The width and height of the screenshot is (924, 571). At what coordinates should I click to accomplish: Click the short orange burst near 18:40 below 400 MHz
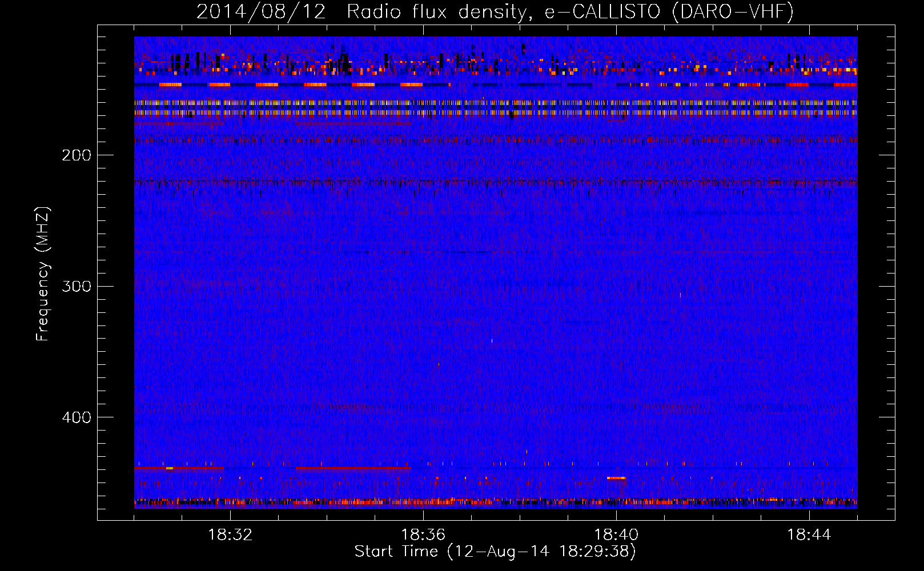pyautogui.click(x=616, y=478)
